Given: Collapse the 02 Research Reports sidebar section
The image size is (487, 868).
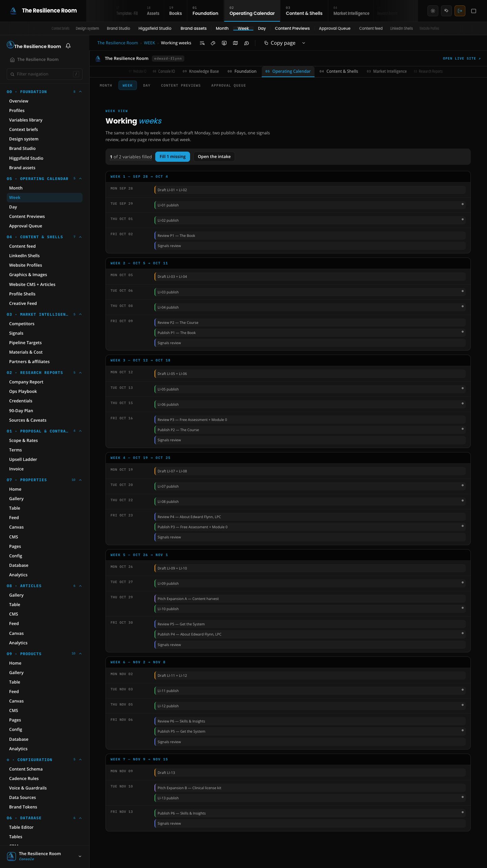Looking at the screenshot, I should click(x=80, y=373).
